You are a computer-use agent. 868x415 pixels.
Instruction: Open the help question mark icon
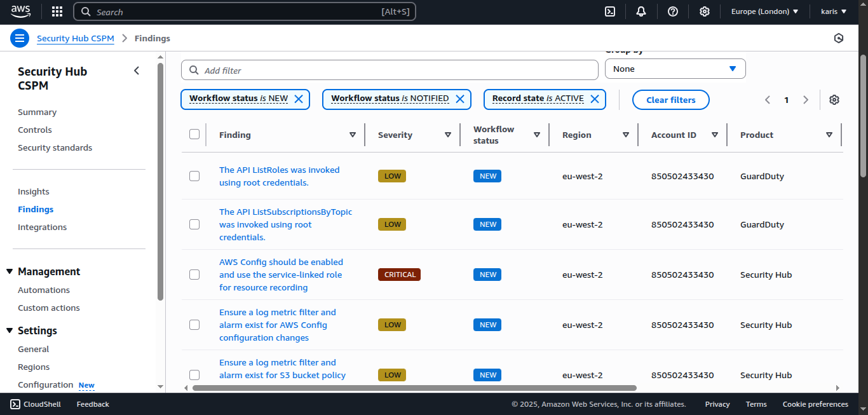(x=673, y=11)
